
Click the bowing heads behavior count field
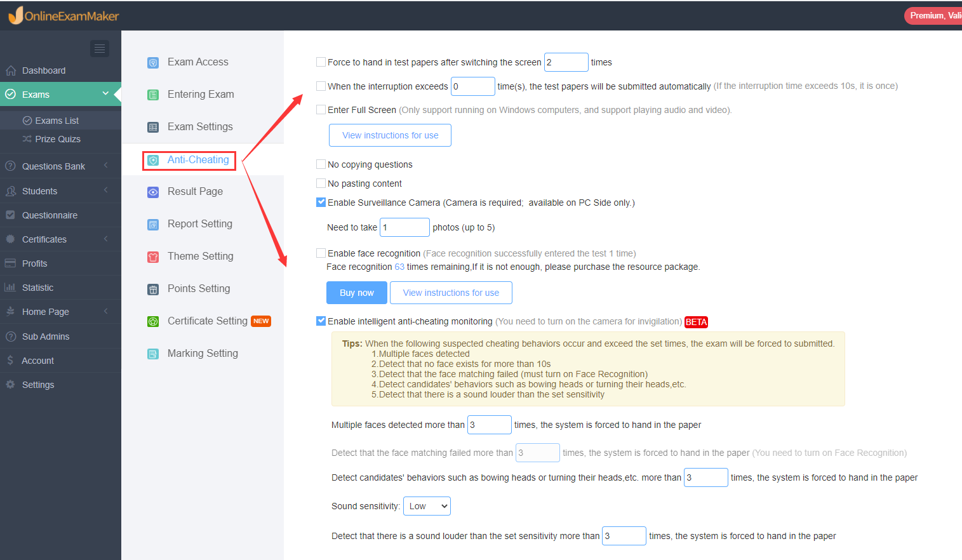[706, 477]
